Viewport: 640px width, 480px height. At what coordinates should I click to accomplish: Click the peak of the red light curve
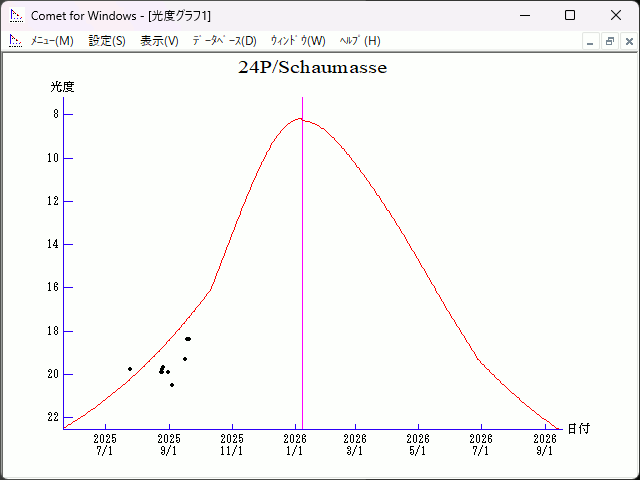point(300,119)
